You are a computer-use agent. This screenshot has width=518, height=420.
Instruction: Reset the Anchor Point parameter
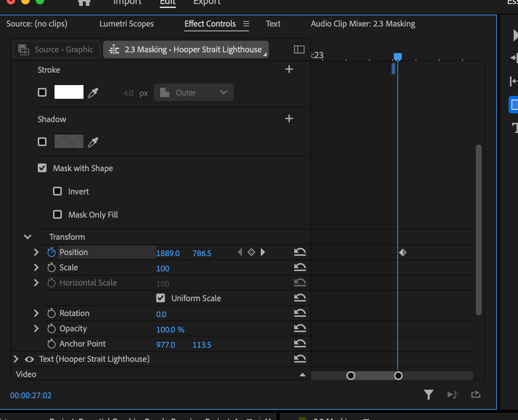[300, 343]
